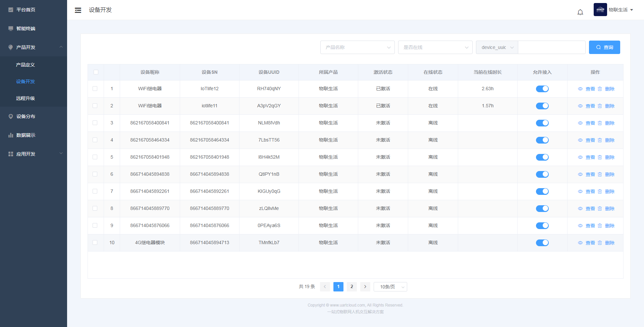Click trash icon for TMnfkLb7 row

[600, 243]
